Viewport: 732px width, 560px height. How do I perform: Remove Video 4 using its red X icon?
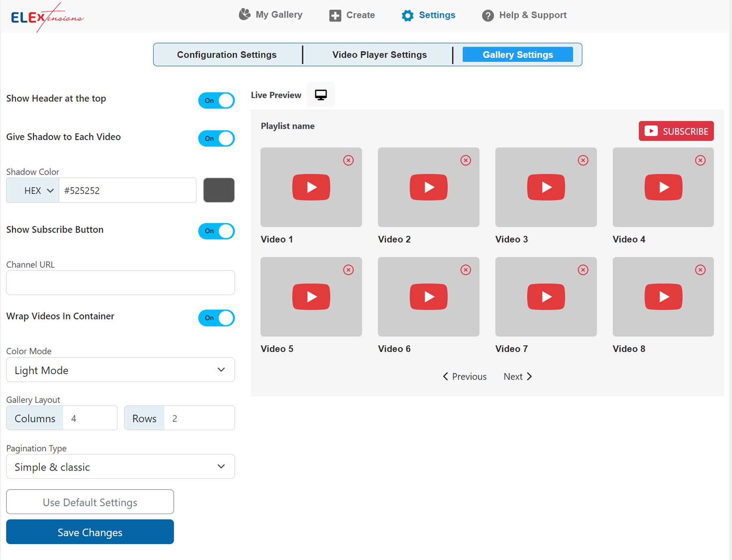click(700, 160)
